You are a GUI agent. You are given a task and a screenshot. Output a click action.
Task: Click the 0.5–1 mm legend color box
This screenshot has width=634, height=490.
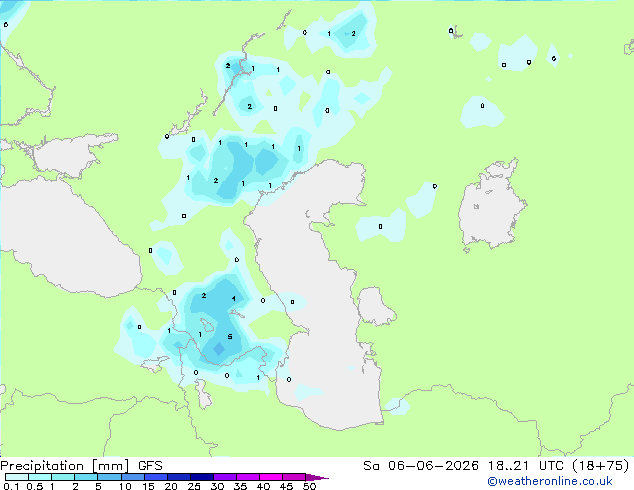tap(40, 477)
